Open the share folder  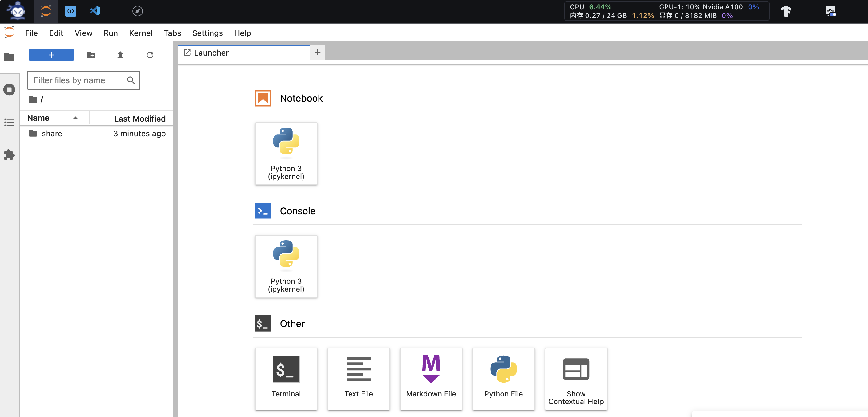52,133
